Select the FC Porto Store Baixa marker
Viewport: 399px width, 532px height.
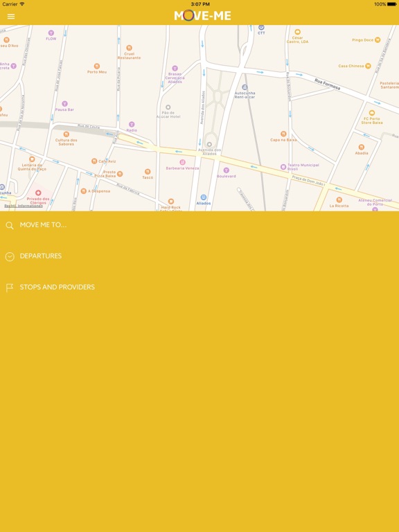tap(372, 113)
